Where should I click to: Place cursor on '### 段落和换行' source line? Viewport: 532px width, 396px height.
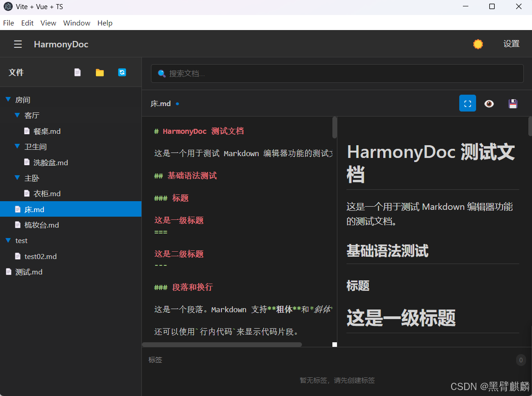click(x=183, y=287)
